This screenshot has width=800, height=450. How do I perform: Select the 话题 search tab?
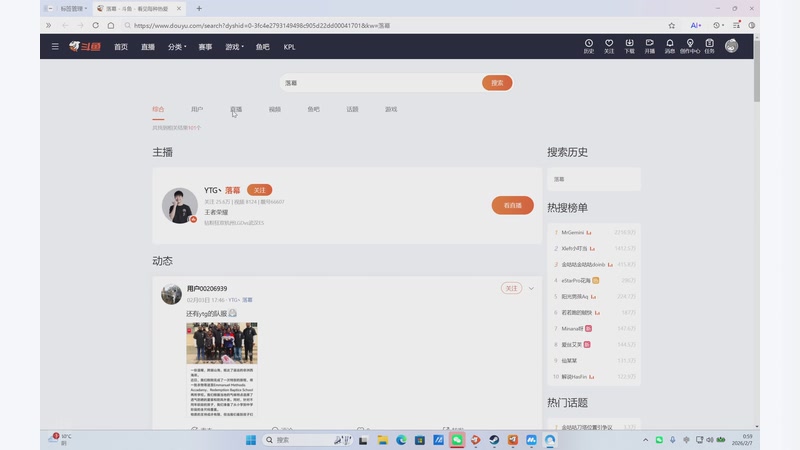352,109
